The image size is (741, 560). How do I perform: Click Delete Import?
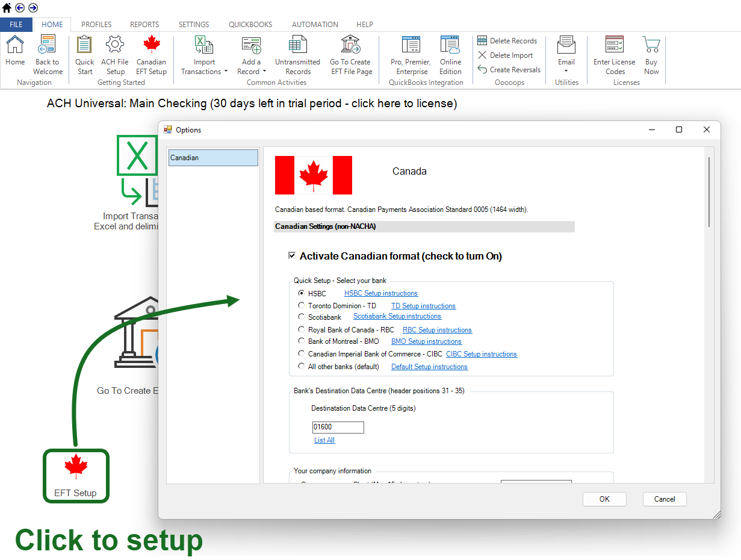506,55
